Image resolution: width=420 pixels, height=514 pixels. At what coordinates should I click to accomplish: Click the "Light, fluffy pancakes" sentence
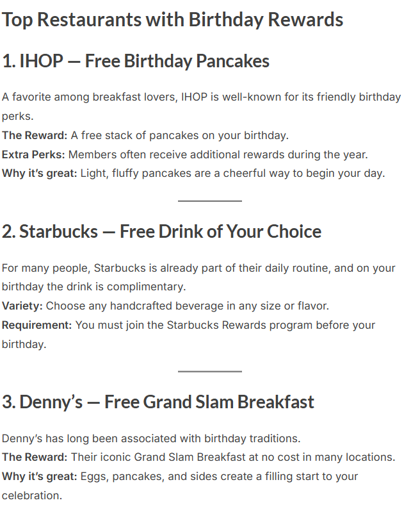232,173
